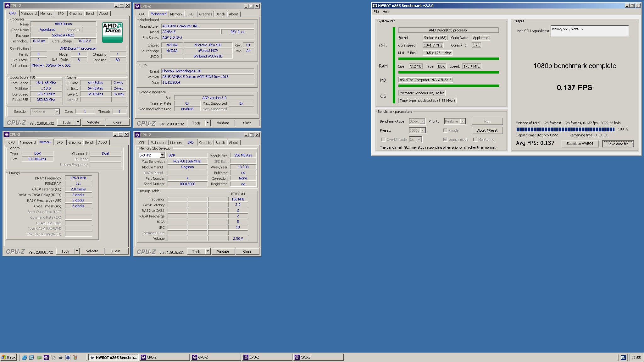Click the jet plane quick launch icon

[x=53, y=357]
